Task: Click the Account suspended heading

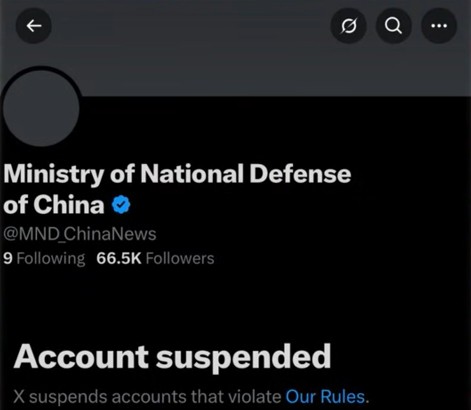Action: coord(172,357)
